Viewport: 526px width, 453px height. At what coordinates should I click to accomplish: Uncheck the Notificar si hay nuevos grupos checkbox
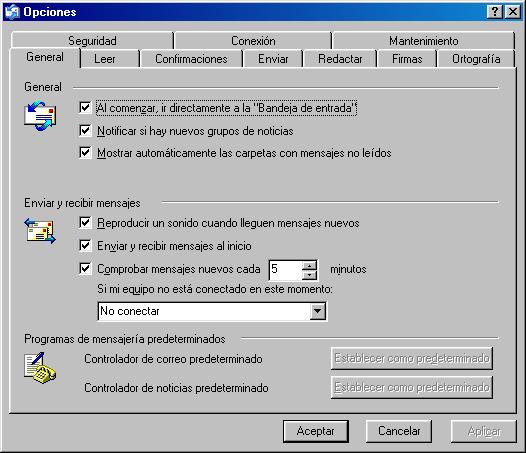pyautogui.click(x=85, y=131)
